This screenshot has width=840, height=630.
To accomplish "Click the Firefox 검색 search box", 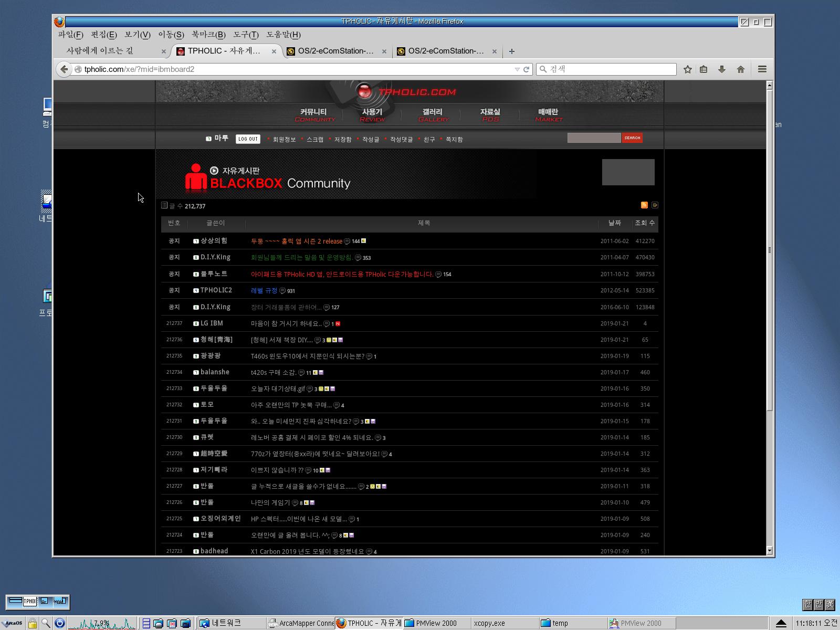I will [x=606, y=69].
